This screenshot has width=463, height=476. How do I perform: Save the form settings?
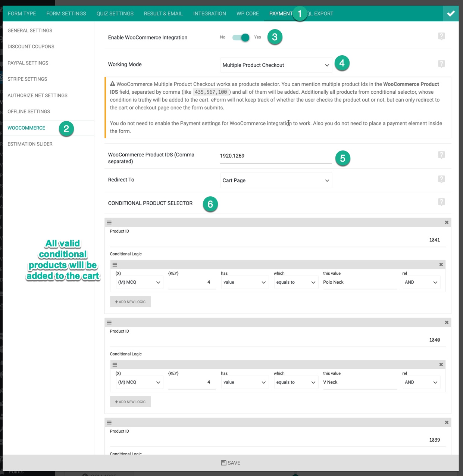231,463
